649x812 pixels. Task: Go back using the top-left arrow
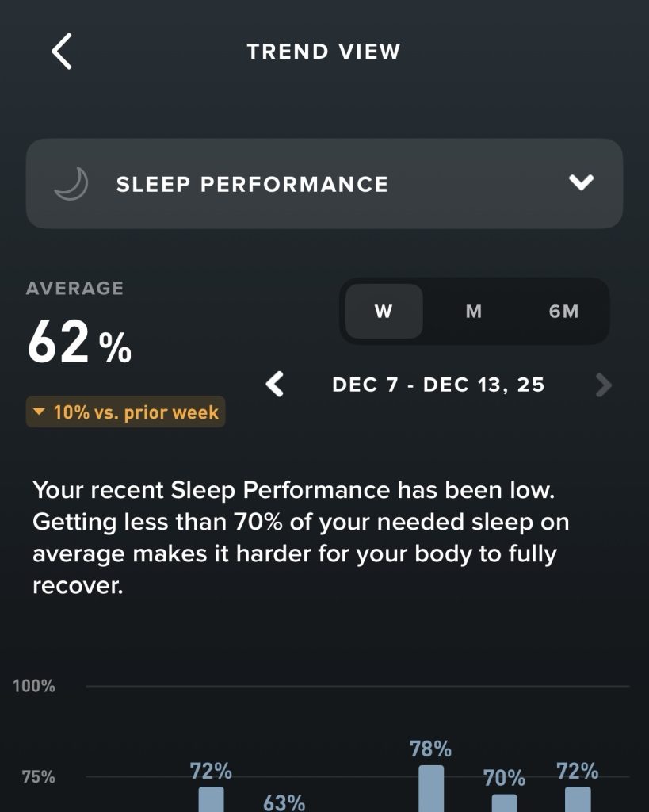point(62,52)
